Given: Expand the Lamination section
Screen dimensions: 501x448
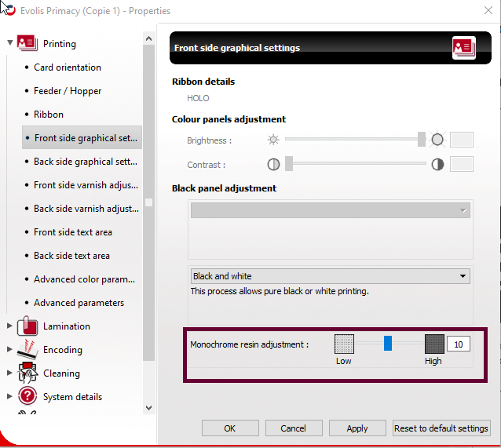Looking at the screenshot, I should (x=9, y=326).
